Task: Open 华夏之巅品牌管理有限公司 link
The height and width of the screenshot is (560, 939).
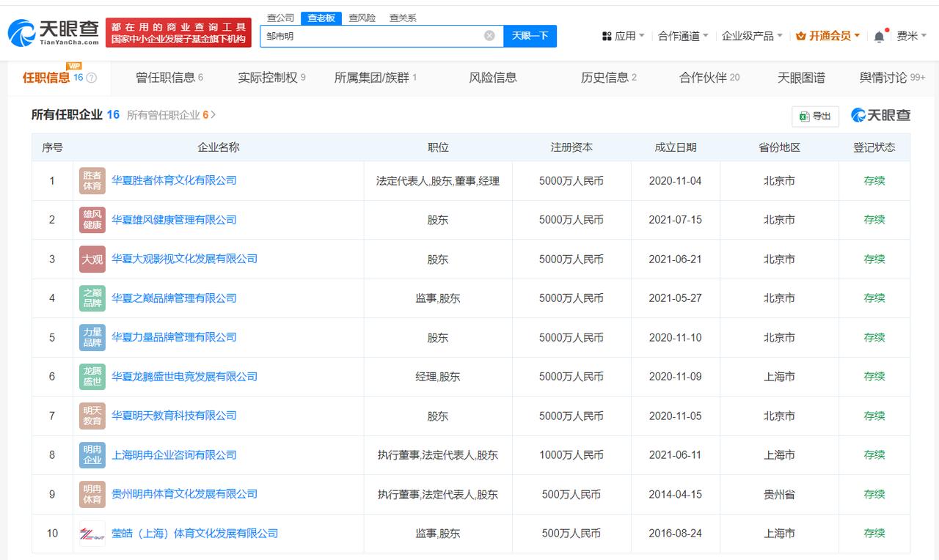Action: 174,298
